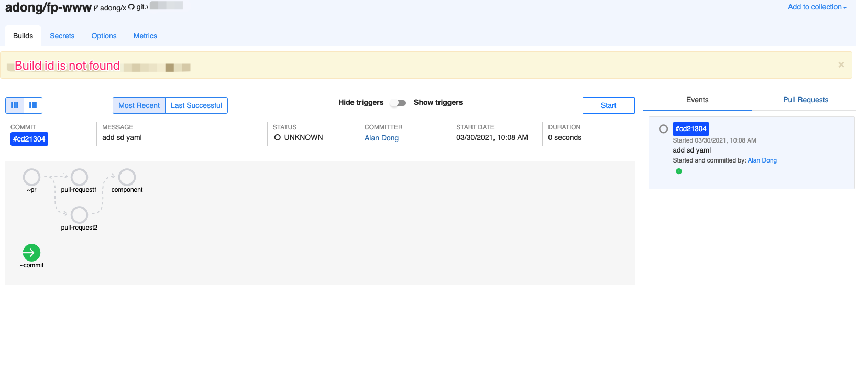Viewport: 868px width, 379px height.
Task: Switch to list view icon
Action: coord(33,105)
